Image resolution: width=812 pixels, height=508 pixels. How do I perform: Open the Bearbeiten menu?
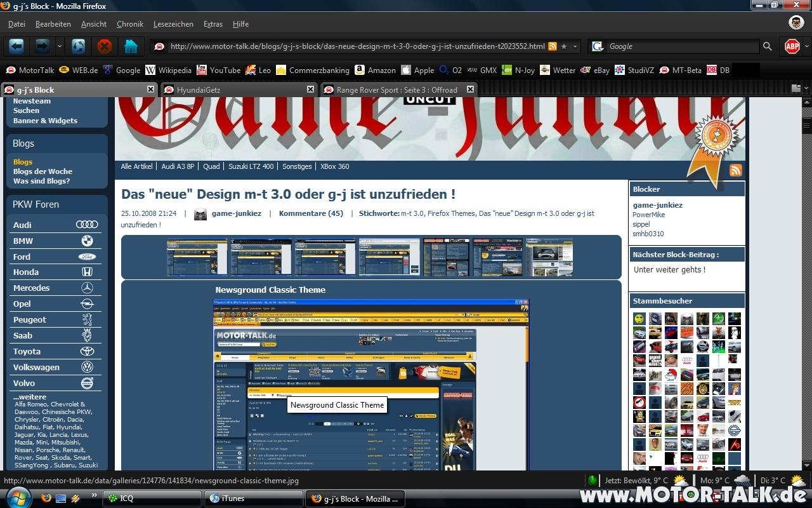click(x=53, y=24)
